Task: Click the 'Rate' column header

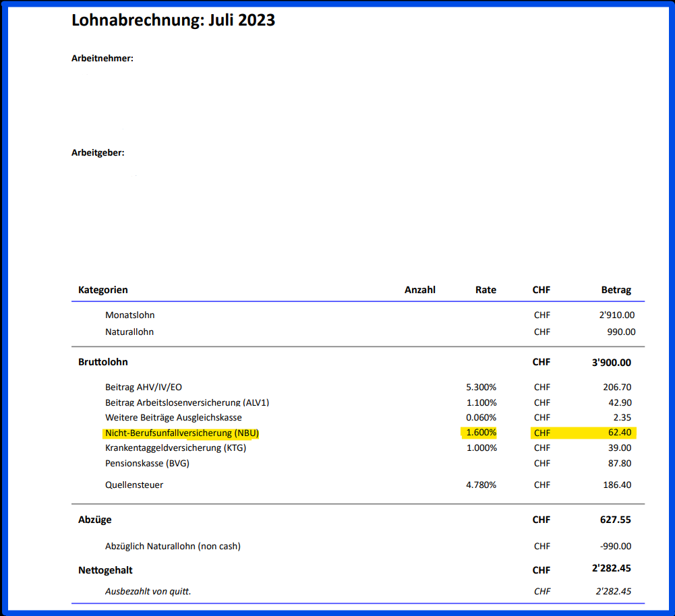Action: tap(485, 290)
